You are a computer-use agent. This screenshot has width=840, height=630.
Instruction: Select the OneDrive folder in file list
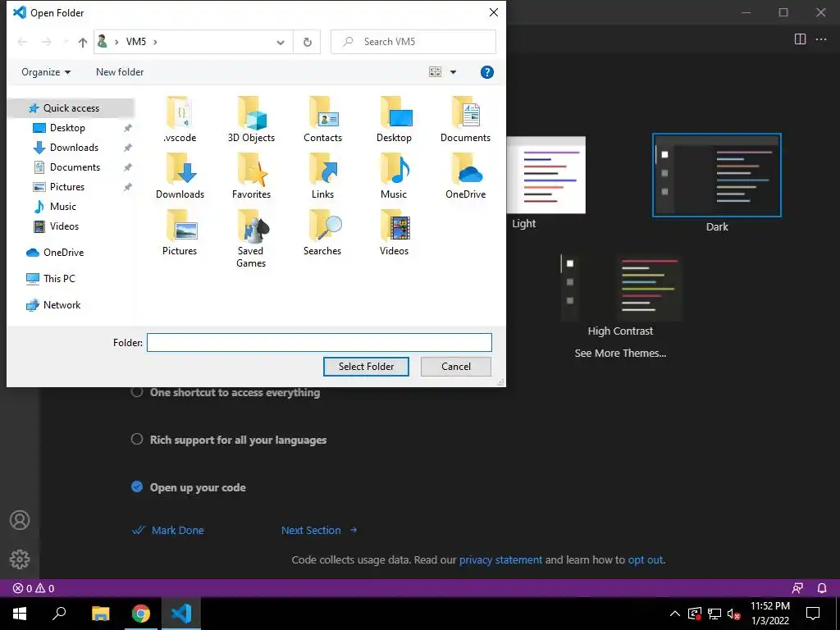click(x=465, y=176)
